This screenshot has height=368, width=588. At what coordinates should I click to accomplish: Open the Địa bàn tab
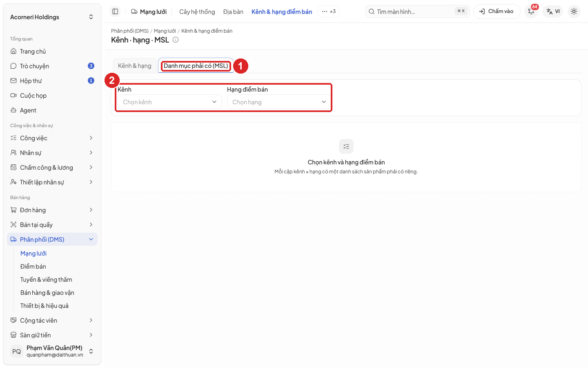pyautogui.click(x=233, y=12)
